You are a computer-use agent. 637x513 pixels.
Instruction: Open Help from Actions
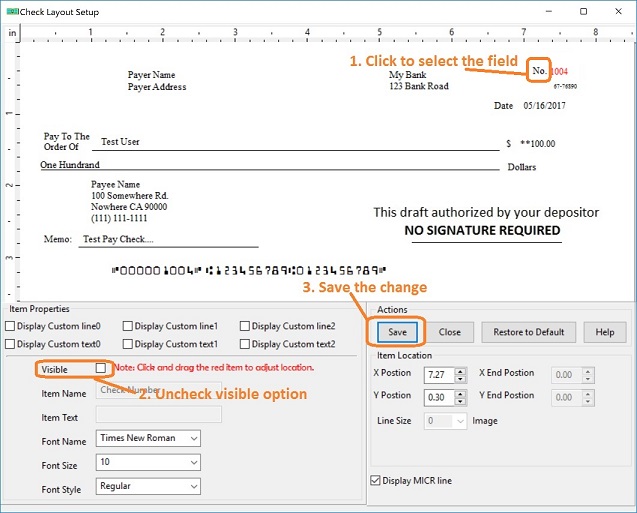tap(605, 332)
